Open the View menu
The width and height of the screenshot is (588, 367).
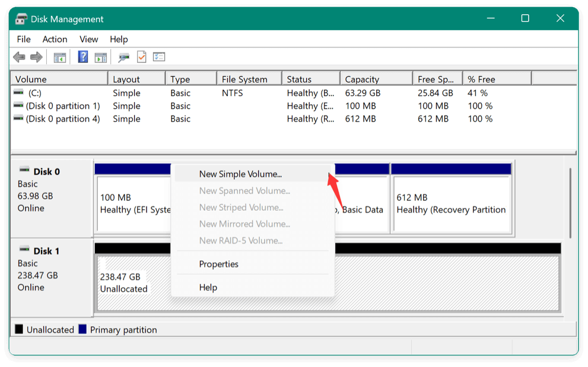[88, 39]
